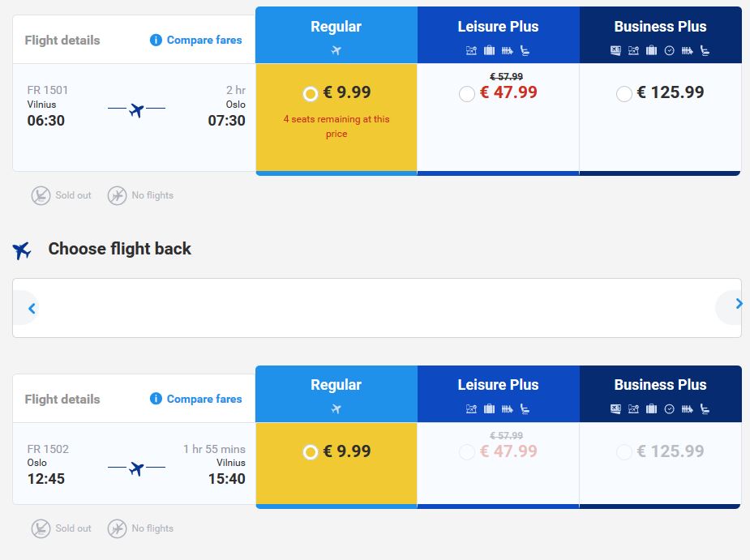750x560 pixels.
Task: Click the FR 1502 Oslo to Vilnius flight details
Action: click(135, 464)
